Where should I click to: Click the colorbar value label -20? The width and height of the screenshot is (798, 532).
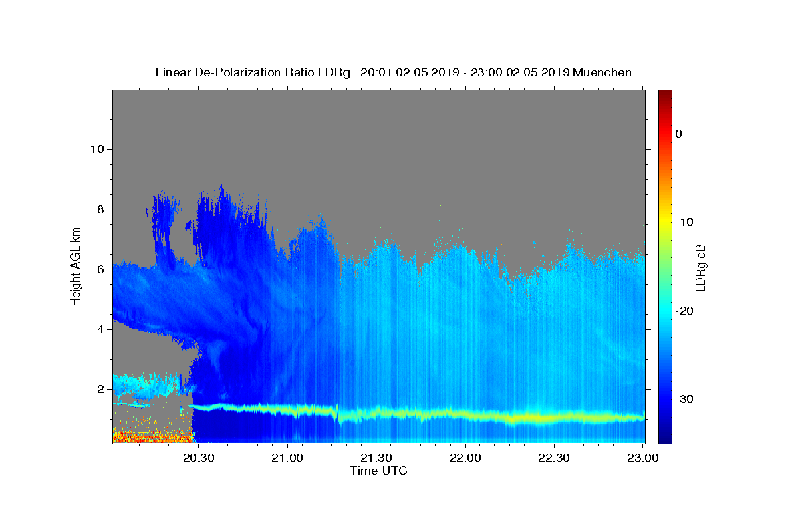(684, 311)
